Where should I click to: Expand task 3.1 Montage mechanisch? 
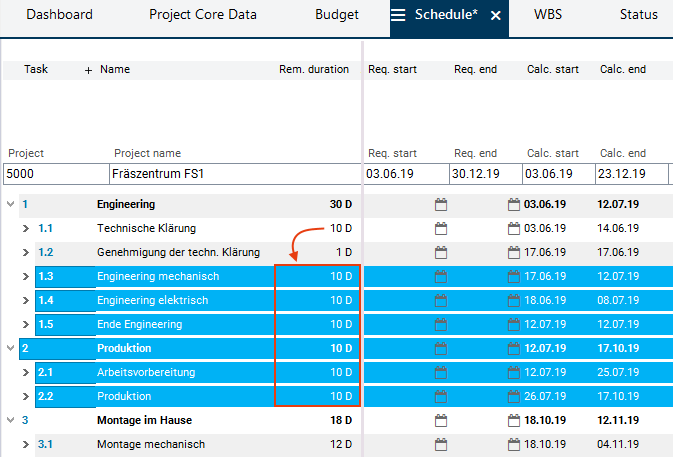click(x=26, y=444)
